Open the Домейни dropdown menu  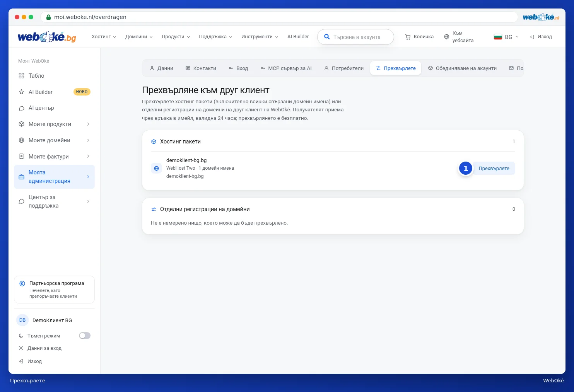pyautogui.click(x=139, y=37)
